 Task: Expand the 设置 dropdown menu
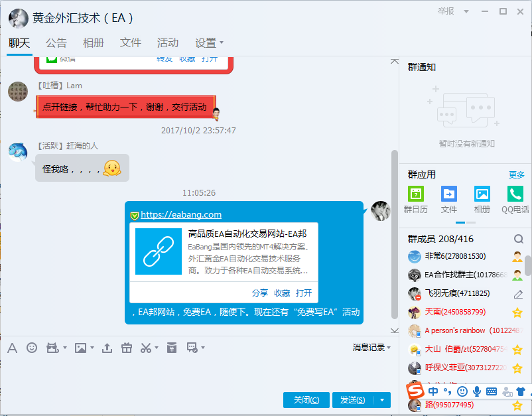tap(209, 42)
